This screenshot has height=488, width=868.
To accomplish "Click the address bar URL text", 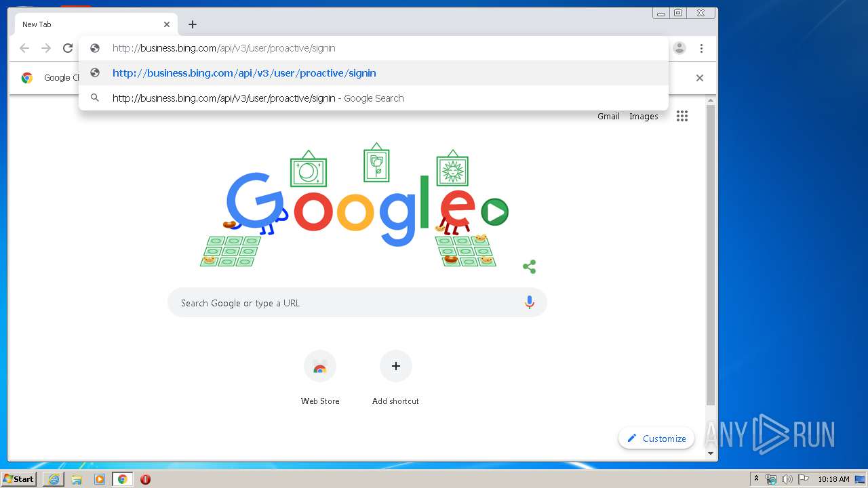I will [x=224, y=48].
